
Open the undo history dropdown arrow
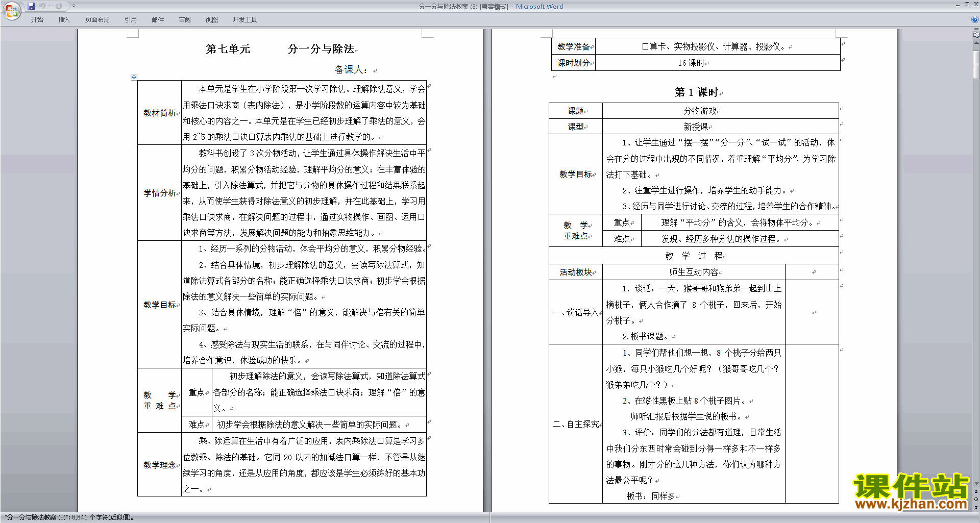[50, 6]
